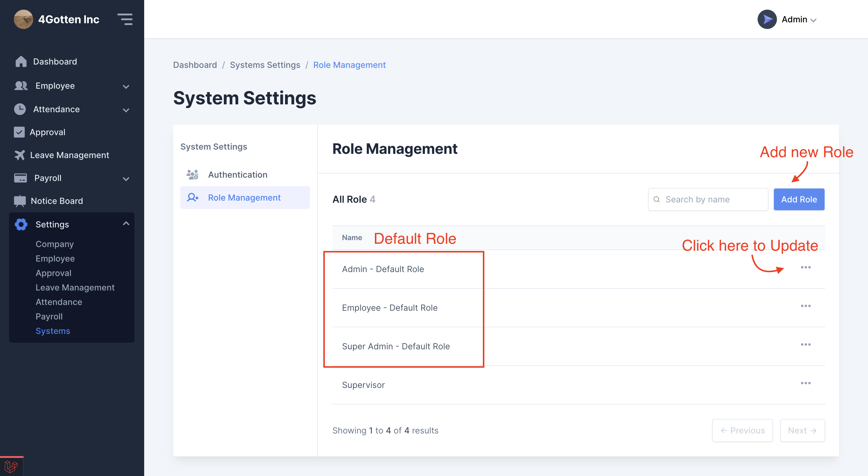Select Leave Management under Settings submenu
This screenshot has width=868, height=476.
(x=75, y=287)
